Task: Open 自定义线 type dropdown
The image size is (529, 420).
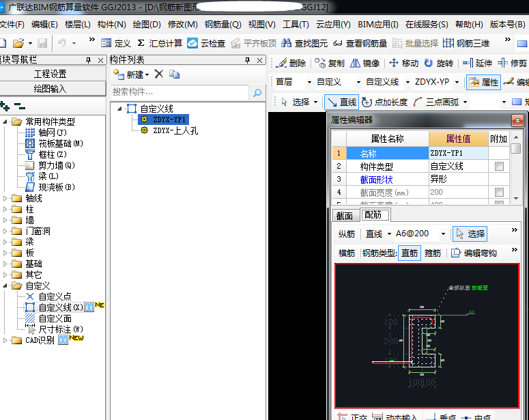Action: coord(408,82)
